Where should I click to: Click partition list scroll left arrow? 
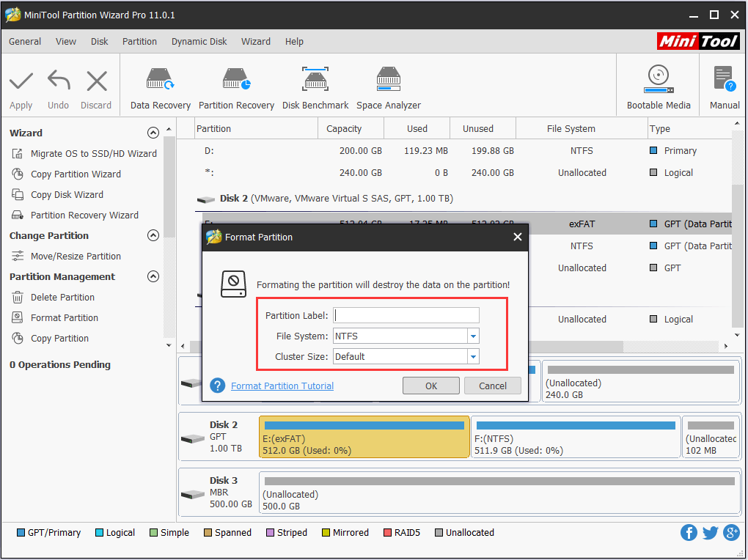coord(183,346)
